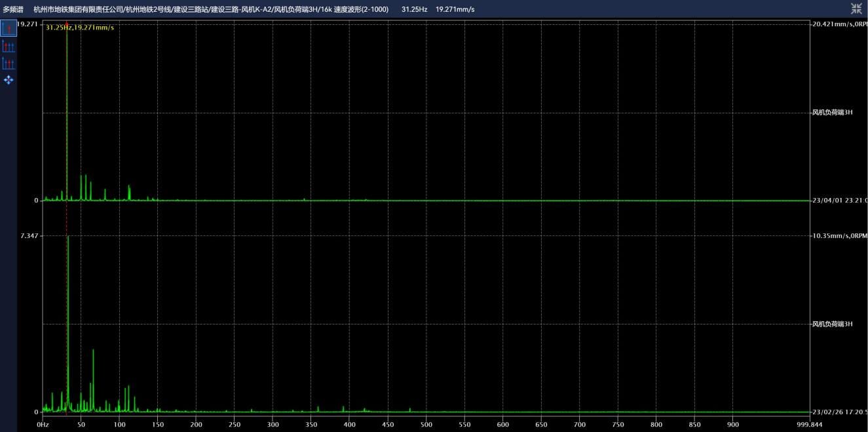Click the 7.347 amplitude axis label
This screenshot has width=868, height=432.
tap(29, 236)
